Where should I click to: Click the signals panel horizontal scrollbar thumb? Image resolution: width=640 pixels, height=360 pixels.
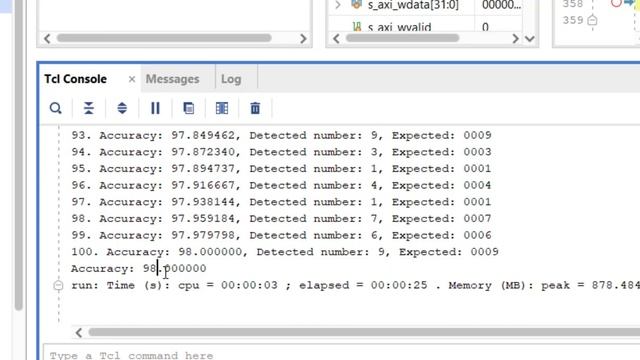coord(402,38)
